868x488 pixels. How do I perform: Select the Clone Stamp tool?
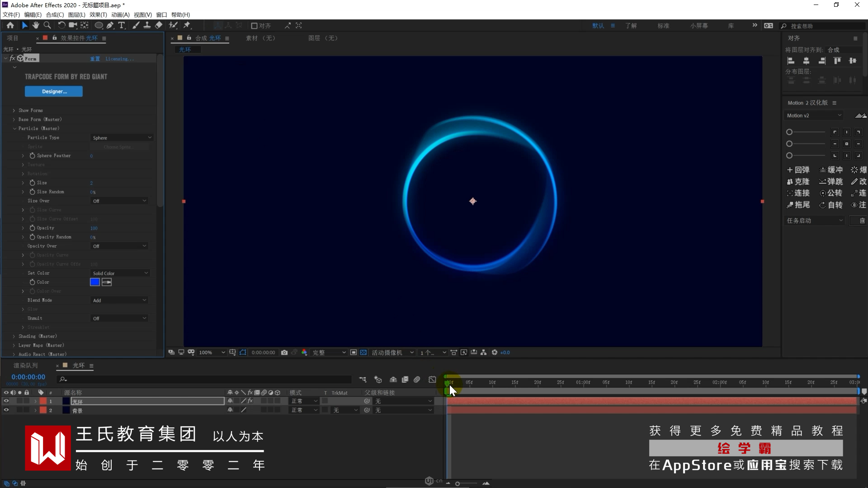coord(147,25)
